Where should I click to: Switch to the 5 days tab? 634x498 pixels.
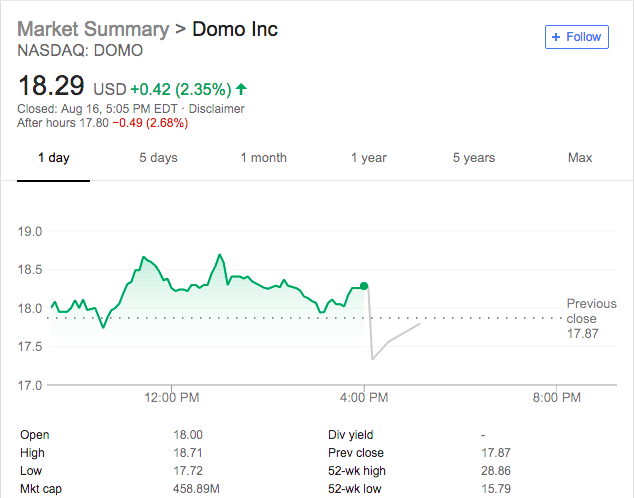click(158, 158)
